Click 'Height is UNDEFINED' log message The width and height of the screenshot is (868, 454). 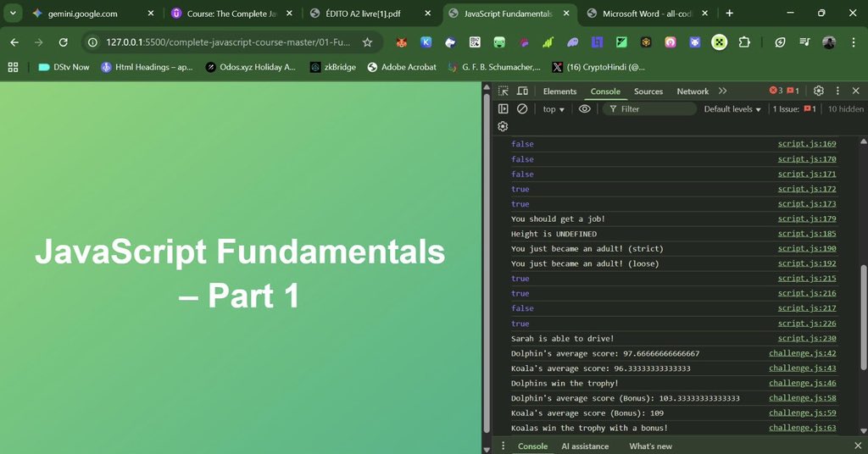[x=554, y=234]
